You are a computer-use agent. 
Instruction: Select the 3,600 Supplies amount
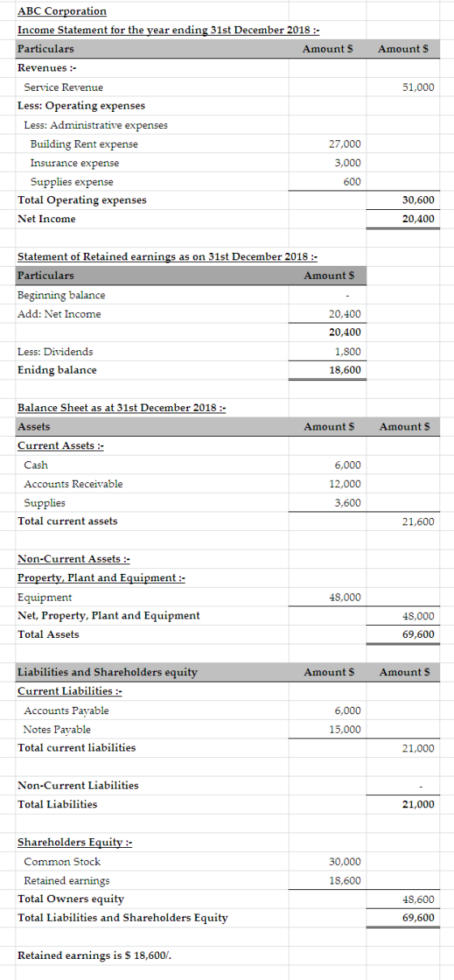348,503
